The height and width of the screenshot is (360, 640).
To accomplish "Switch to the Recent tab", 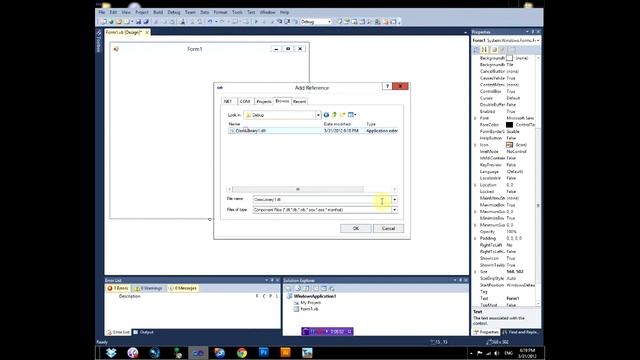I will (299, 101).
